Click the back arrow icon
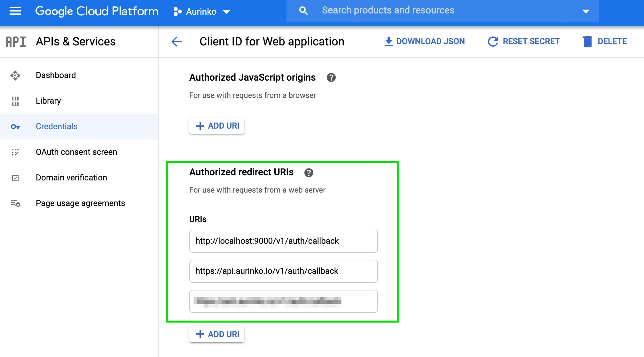Viewport: 644px width, 357px height. point(177,42)
